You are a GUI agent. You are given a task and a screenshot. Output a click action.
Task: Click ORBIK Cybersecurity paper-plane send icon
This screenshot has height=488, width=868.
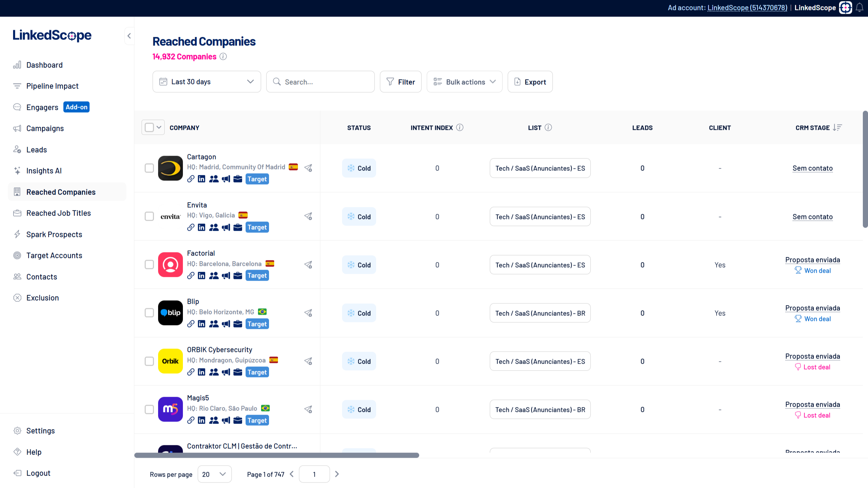tap(308, 361)
